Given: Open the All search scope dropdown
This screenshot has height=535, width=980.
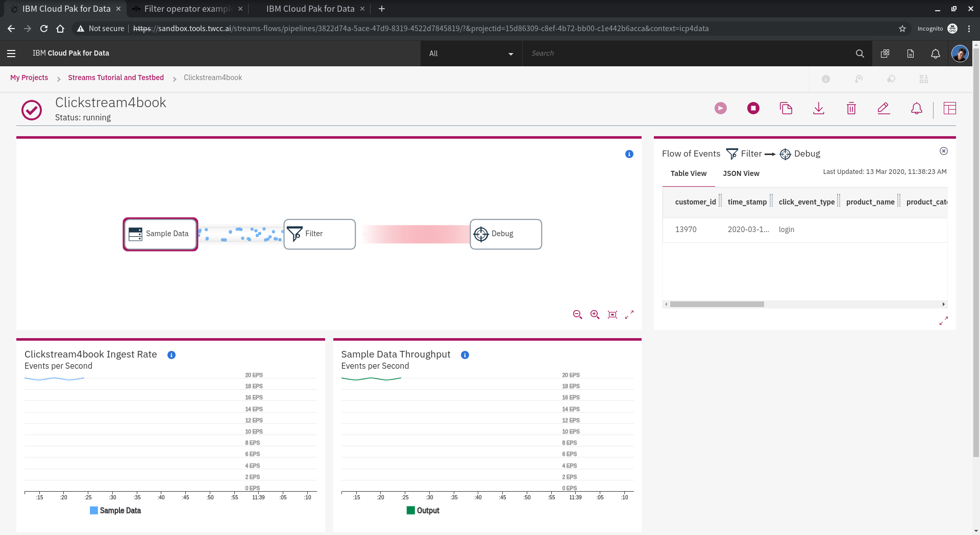Looking at the screenshot, I should pyautogui.click(x=471, y=53).
